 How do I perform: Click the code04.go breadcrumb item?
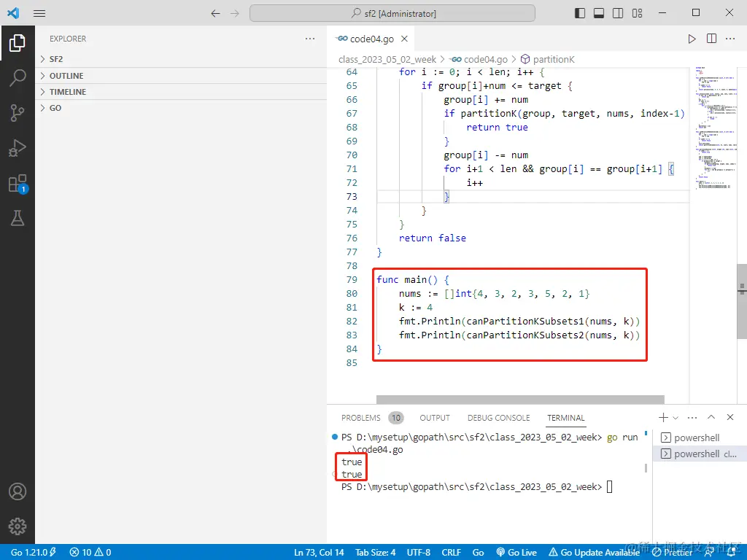[479, 59]
